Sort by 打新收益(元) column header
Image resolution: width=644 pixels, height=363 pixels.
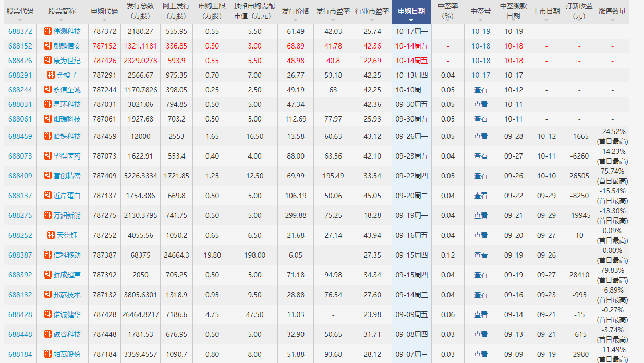coord(579,11)
